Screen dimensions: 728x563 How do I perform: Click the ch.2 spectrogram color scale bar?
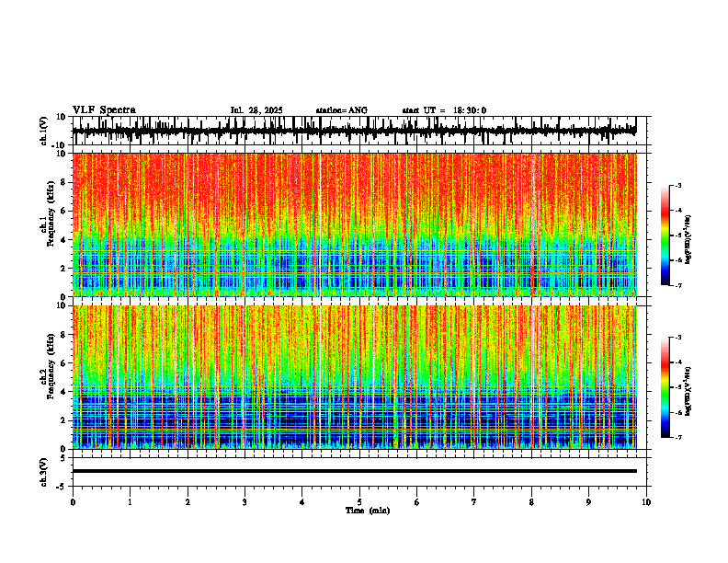pyautogui.click(x=665, y=387)
